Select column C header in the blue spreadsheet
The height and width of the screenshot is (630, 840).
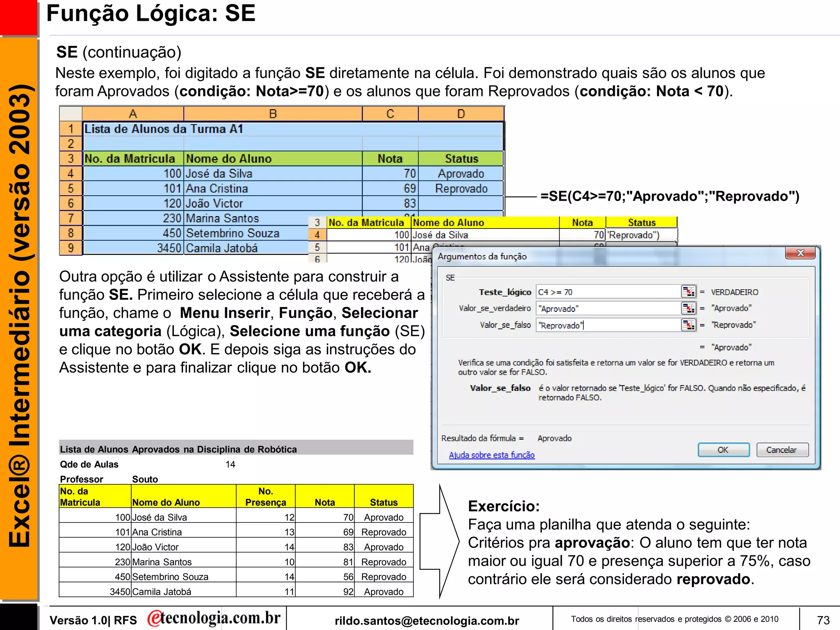pyautogui.click(x=390, y=114)
